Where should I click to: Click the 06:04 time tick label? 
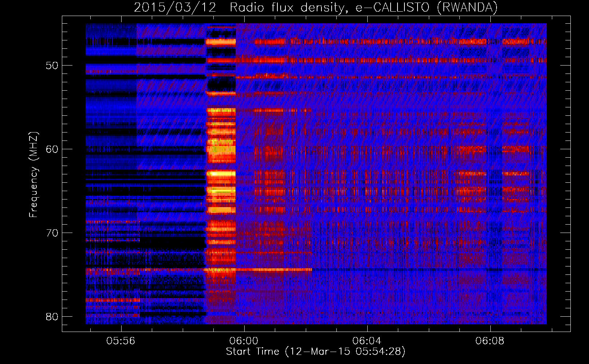click(x=367, y=341)
